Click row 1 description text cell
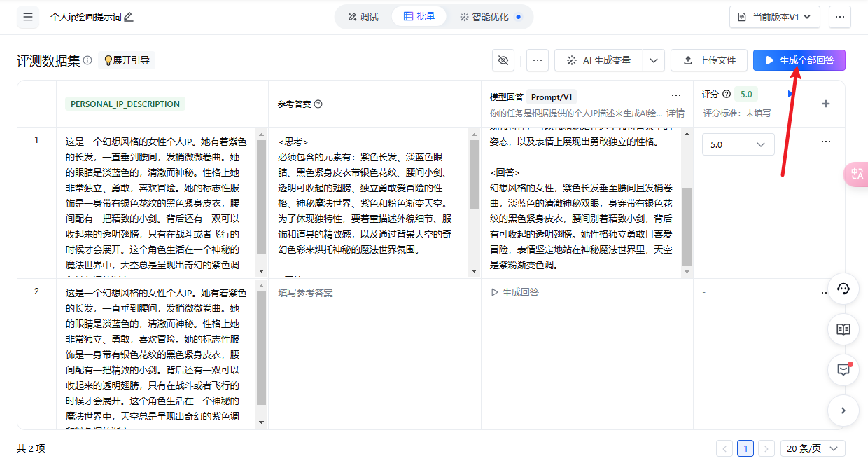Viewport: 868px width, 475px height. coord(157,203)
